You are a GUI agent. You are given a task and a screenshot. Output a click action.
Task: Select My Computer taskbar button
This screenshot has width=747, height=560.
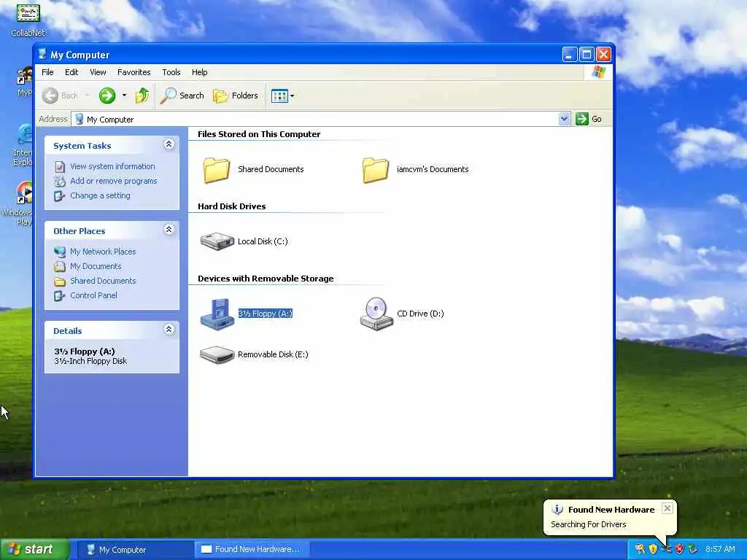click(135, 550)
